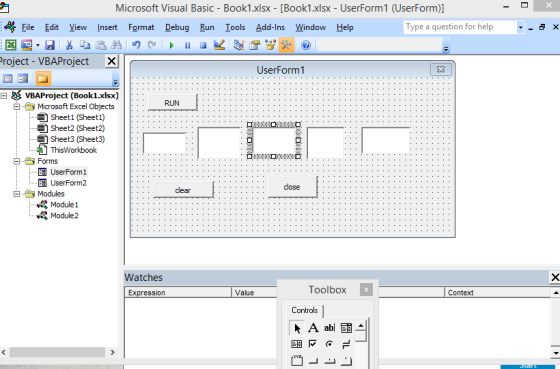Click the close button on the form
The width and height of the screenshot is (560, 369).
[292, 187]
